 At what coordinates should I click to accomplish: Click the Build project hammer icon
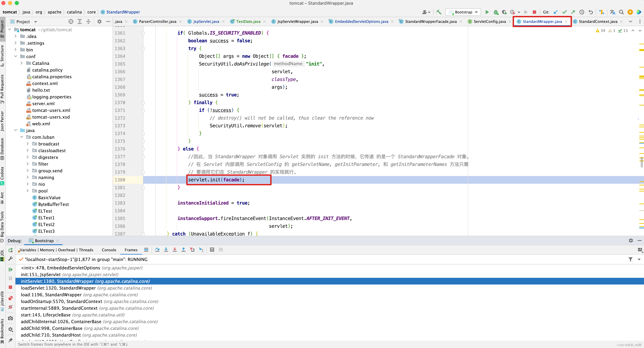click(439, 12)
